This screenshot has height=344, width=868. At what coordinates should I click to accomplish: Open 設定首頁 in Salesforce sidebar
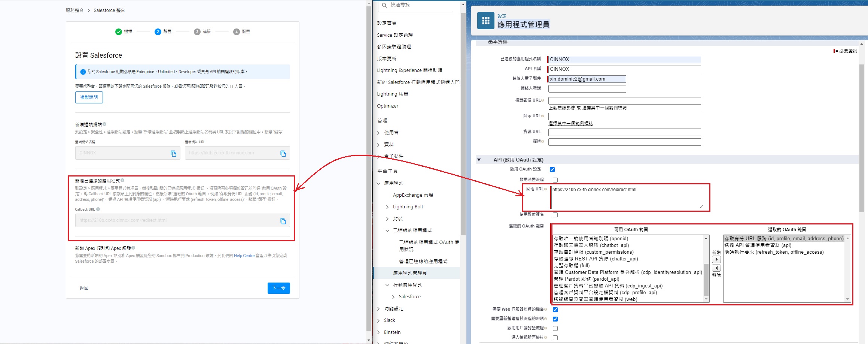tap(387, 23)
